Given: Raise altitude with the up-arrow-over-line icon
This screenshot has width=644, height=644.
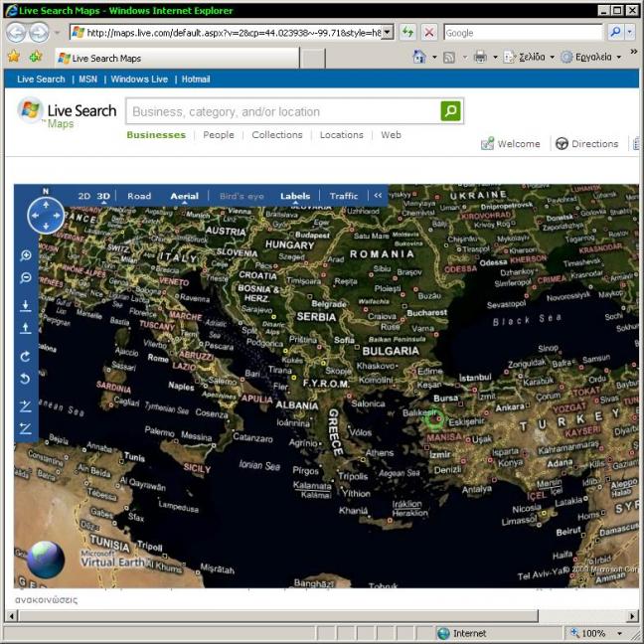Looking at the screenshot, I should coord(26,328).
